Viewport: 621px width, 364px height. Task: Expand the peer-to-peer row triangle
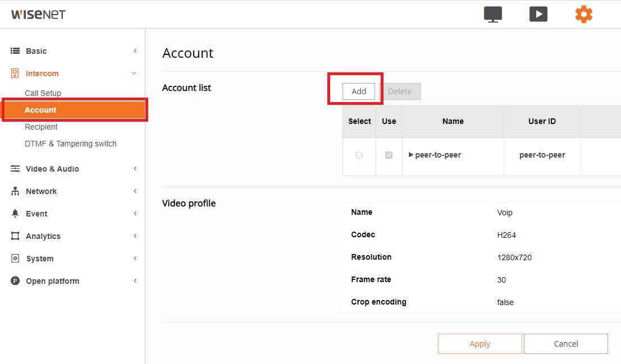click(411, 155)
